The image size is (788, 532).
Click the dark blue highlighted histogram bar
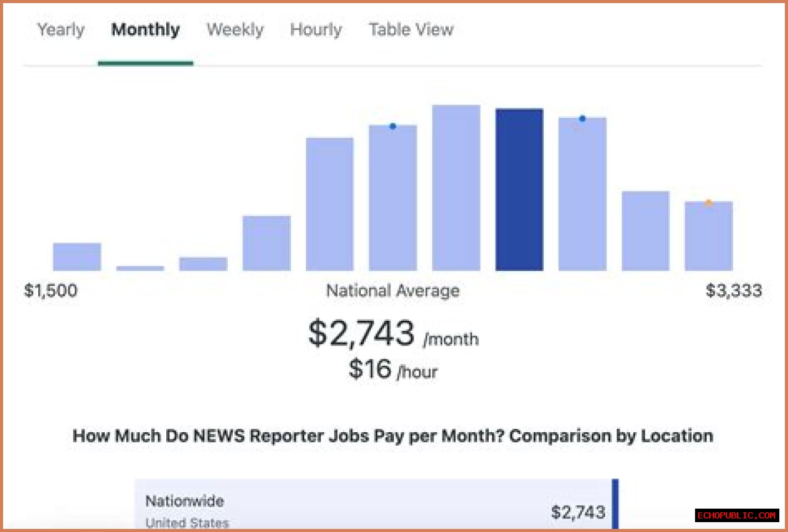(x=519, y=190)
